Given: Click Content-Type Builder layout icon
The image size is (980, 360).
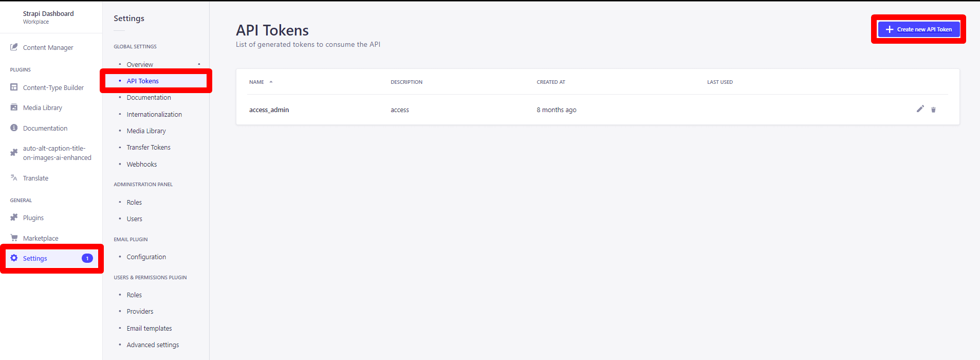Looking at the screenshot, I should click(x=14, y=87).
